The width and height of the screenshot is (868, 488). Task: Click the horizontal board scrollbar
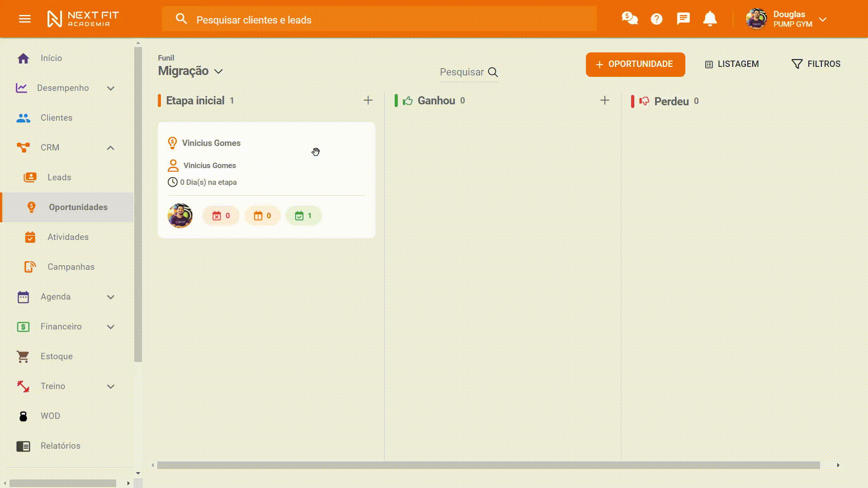[488, 465]
